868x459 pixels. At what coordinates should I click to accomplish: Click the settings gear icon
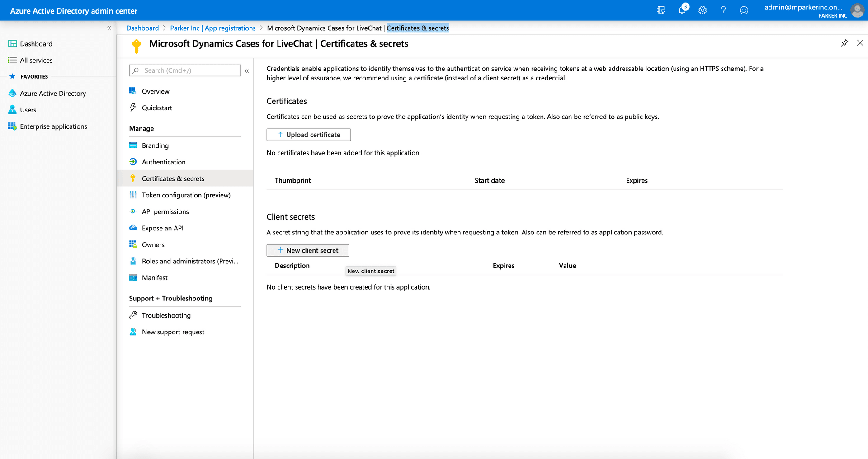click(x=703, y=10)
